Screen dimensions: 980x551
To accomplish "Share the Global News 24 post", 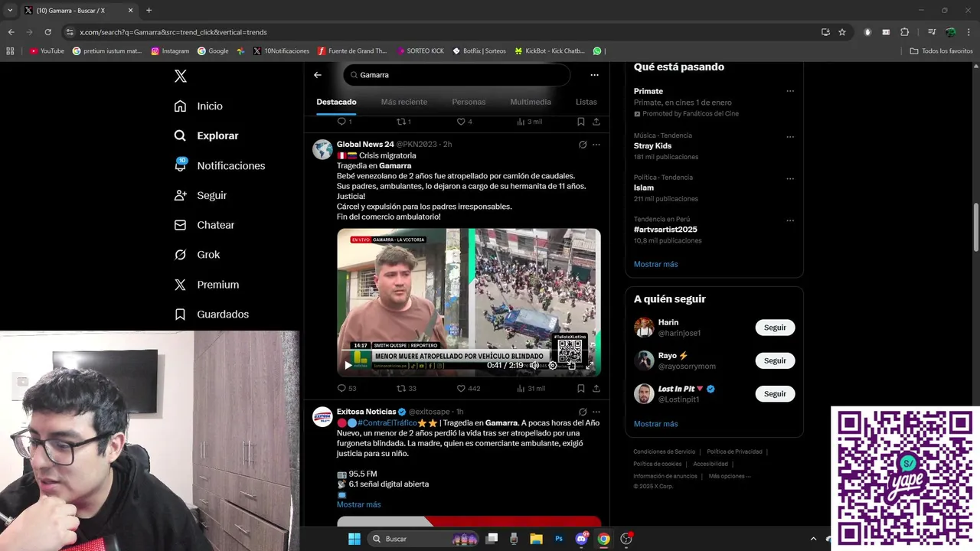I will (x=596, y=389).
